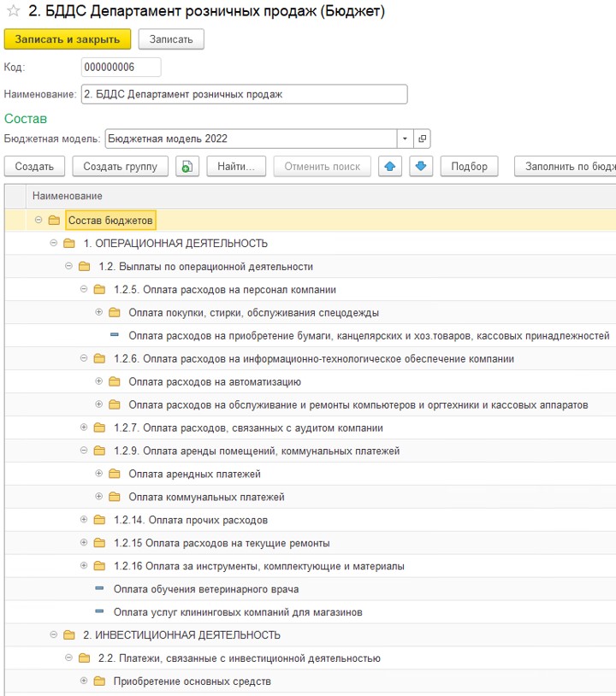The image size is (616, 696).
Task: Move item down with blue down arrow
Action: pos(421,167)
